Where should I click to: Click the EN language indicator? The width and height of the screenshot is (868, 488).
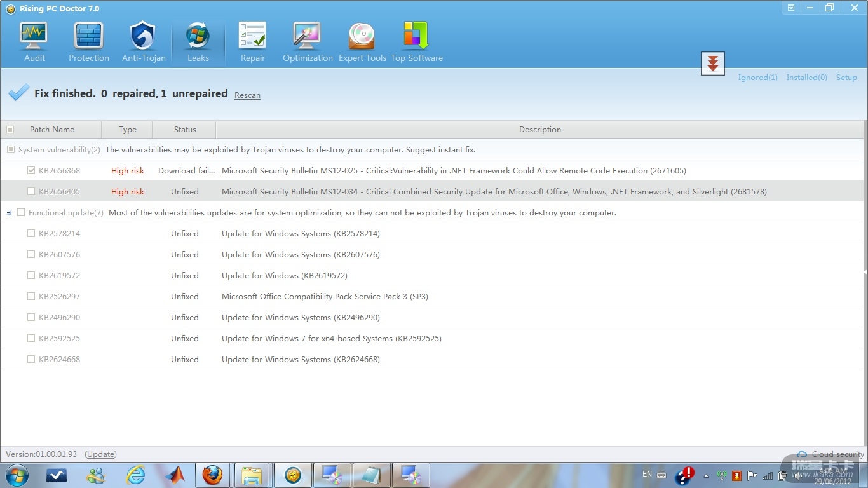(647, 474)
